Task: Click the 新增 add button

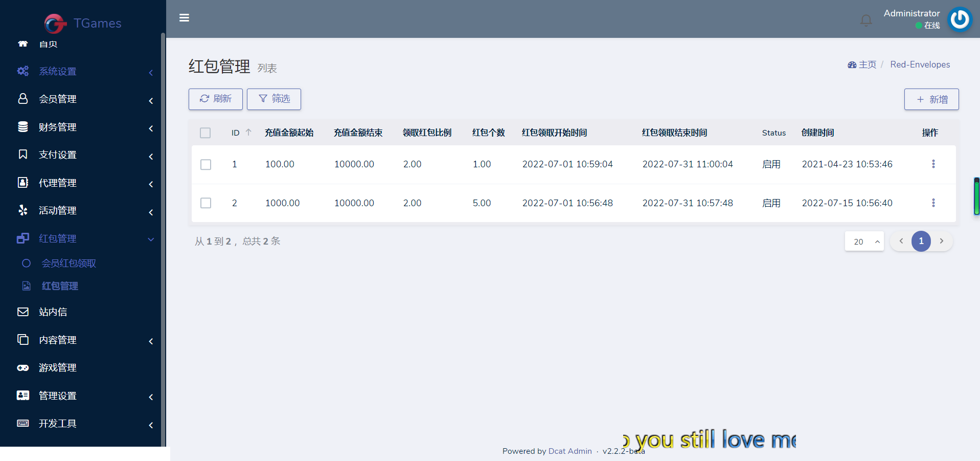Action: point(931,99)
